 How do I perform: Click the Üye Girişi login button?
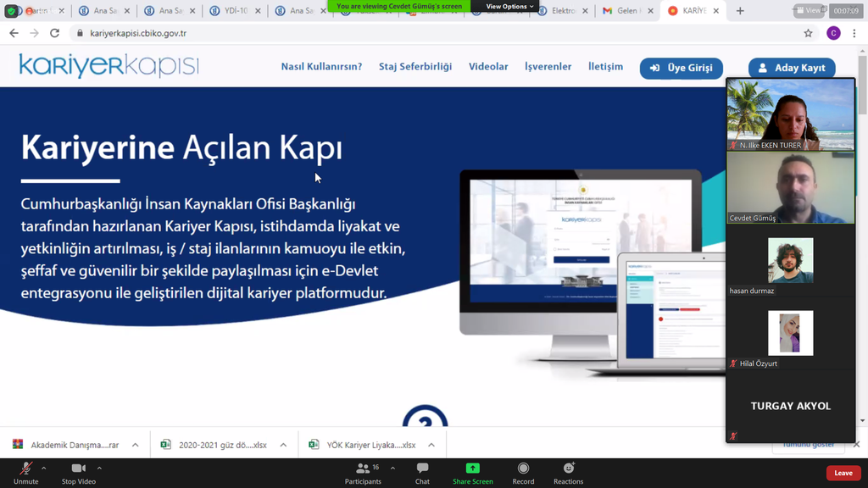[x=682, y=68]
